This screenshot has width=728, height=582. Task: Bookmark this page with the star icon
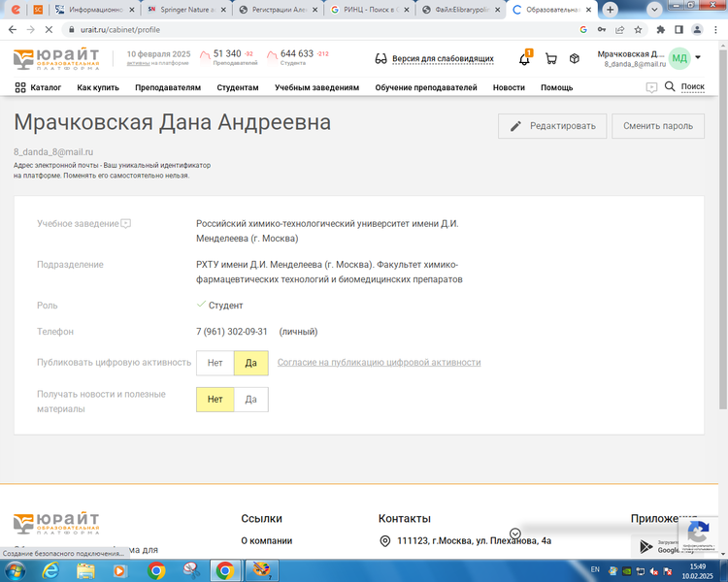tap(637, 30)
